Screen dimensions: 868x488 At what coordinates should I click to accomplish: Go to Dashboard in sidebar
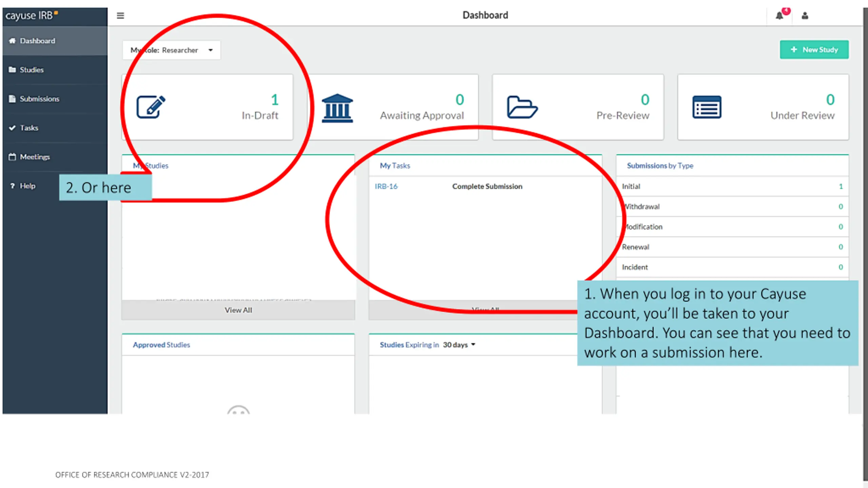55,41
